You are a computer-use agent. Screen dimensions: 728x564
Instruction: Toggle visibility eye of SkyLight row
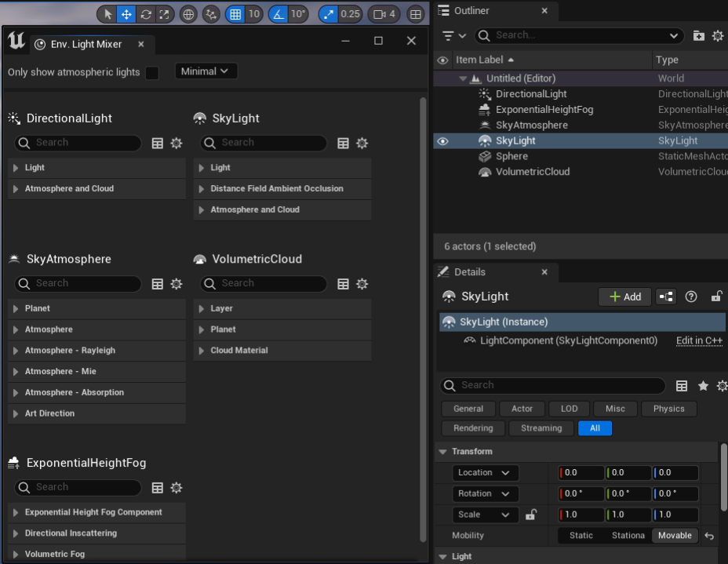(442, 141)
